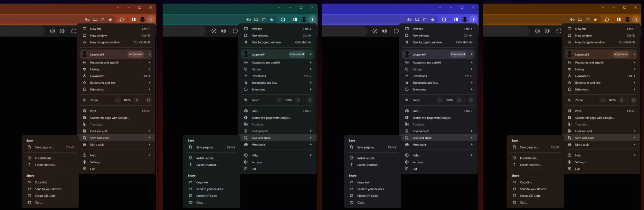Click the share icon in the red window toolbar
The height and width of the screenshot is (210, 644).
103,20
